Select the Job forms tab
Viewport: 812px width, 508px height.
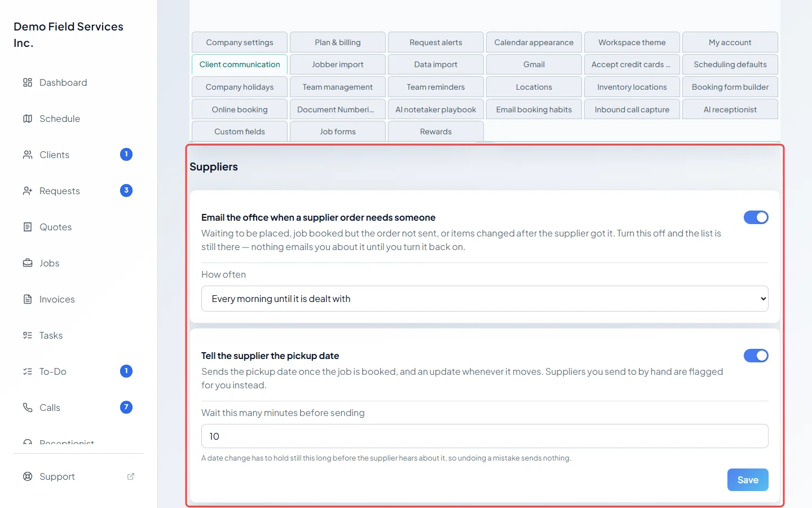coord(338,132)
